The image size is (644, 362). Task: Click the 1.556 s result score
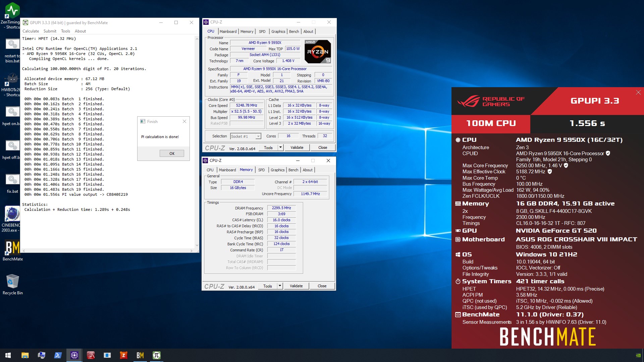pyautogui.click(x=587, y=123)
